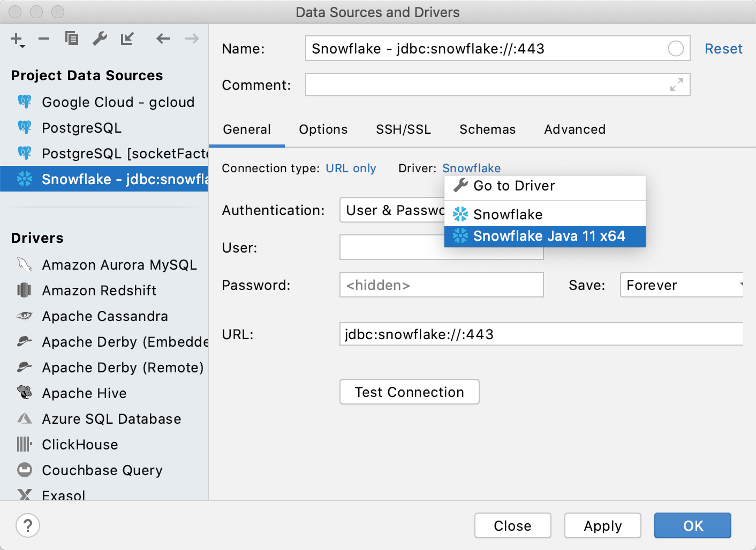Click the Close button
Viewport: 756px width, 550px height.
click(x=512, y=526)
